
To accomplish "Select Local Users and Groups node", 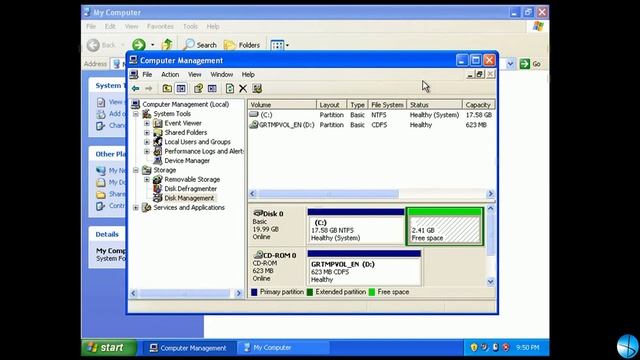I will pyautogui.click(x=197, y=142).
